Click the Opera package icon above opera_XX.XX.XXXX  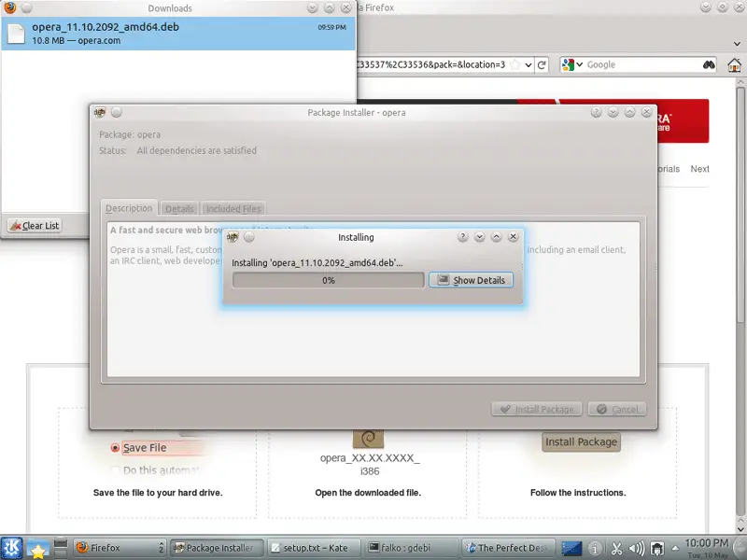368,439
